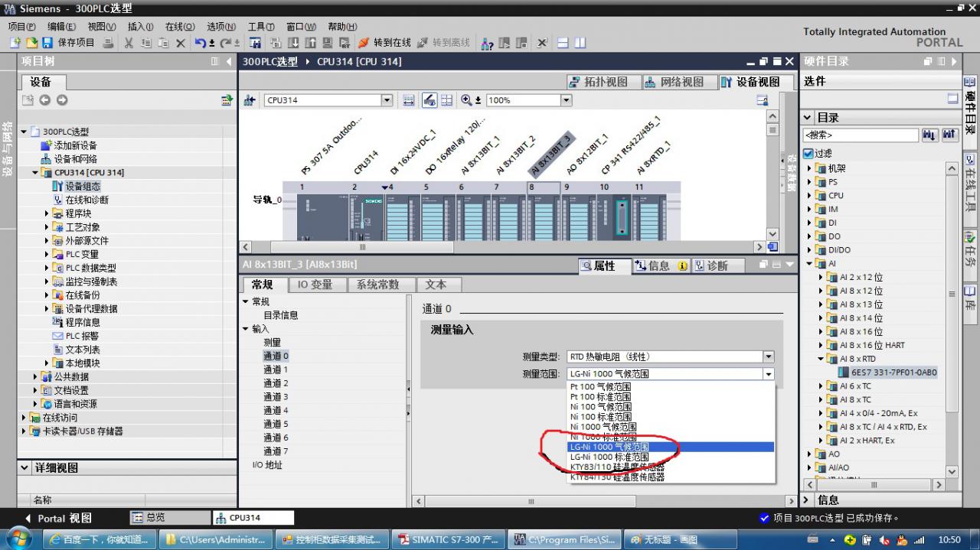The width and height of the screenshot is (980, 550).
Task: Click the 保存项目 save button
Action: [69, 43]
